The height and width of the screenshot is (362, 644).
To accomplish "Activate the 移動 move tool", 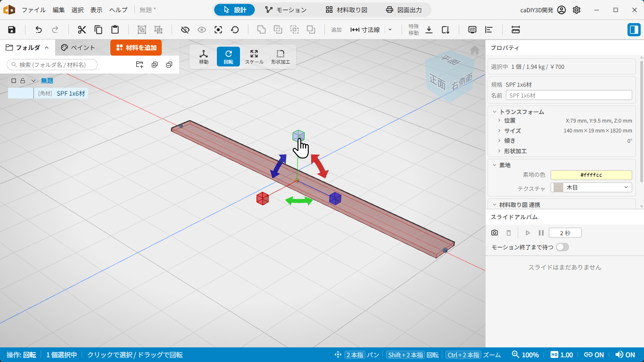I will coord(204,57).
